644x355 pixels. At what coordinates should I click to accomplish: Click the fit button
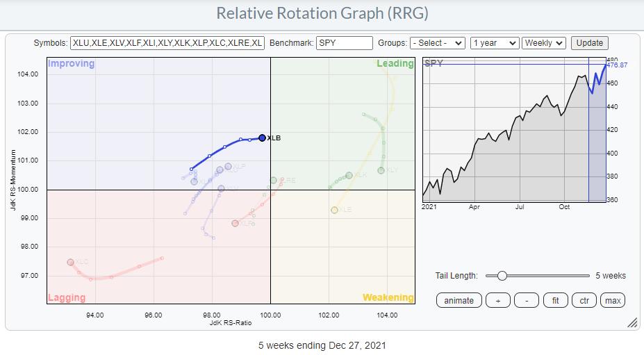(x=554, y=300)
